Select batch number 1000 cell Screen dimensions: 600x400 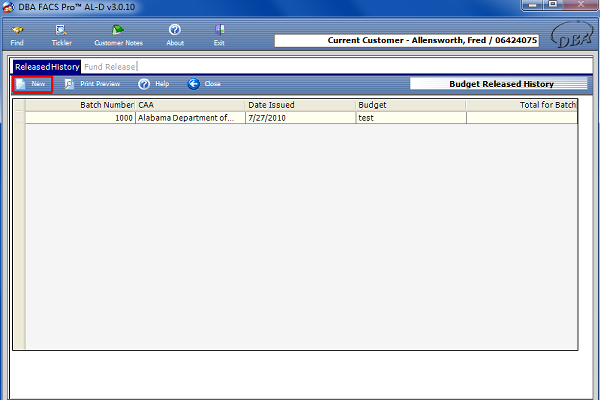tap(80, 118)
